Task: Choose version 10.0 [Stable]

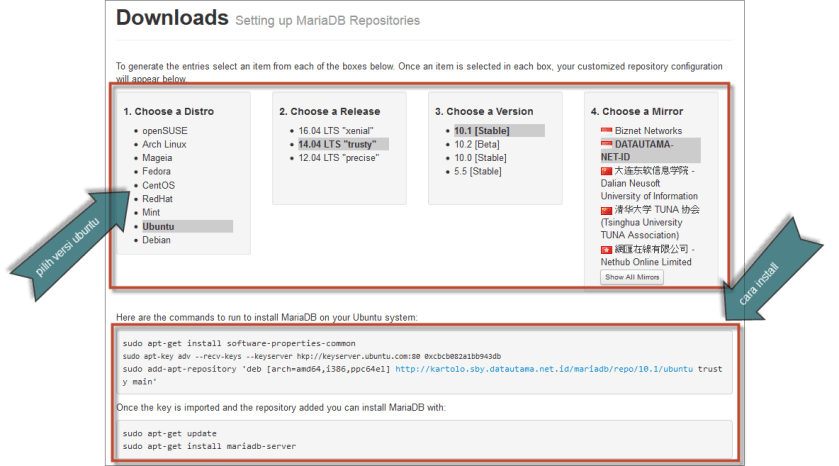Action: click(x=480, y=158)
